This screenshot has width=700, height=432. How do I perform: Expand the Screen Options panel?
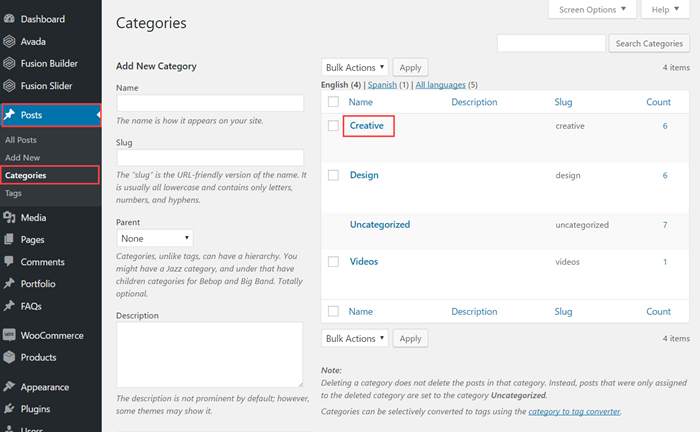592,9
